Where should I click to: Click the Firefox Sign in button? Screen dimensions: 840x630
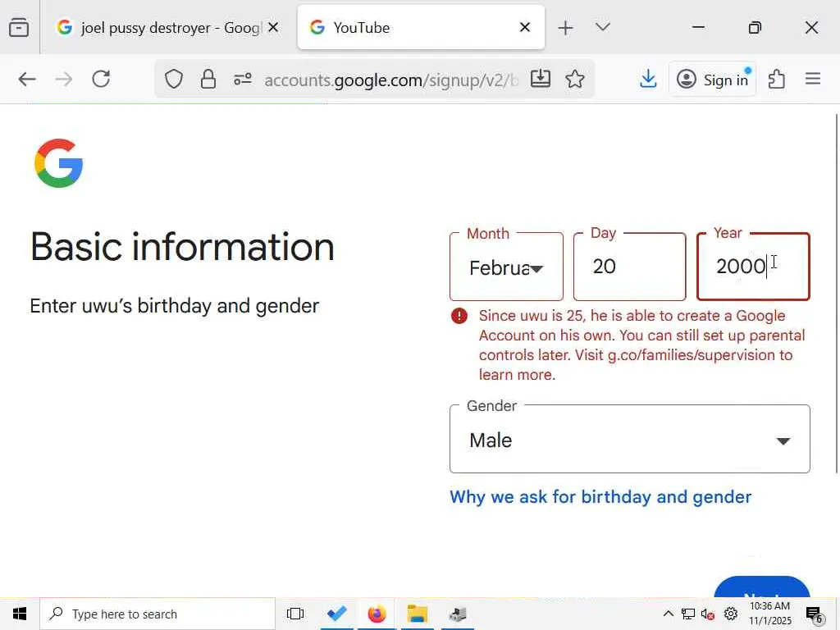(713, 80)
